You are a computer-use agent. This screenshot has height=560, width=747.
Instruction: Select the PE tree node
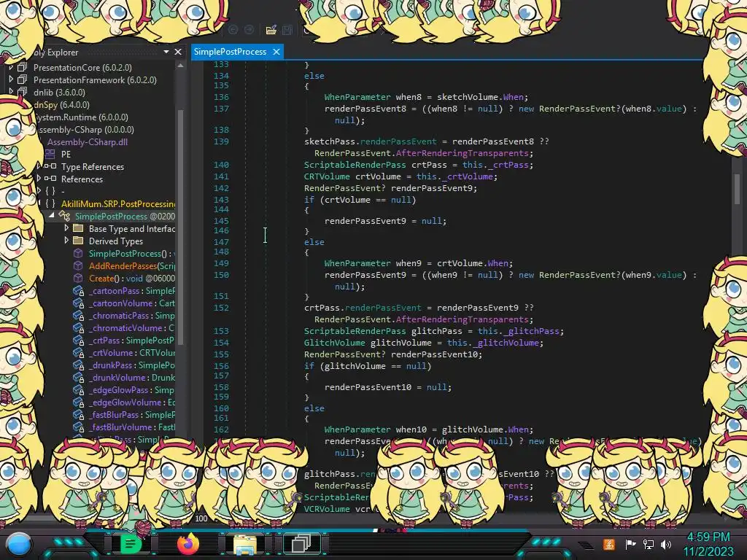click(x=66, y=155)
